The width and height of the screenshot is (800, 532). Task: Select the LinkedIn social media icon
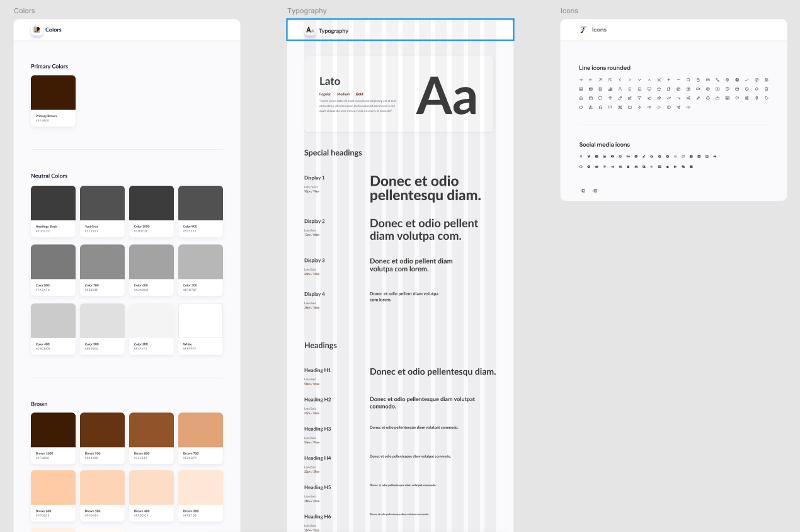click(605, 156)
